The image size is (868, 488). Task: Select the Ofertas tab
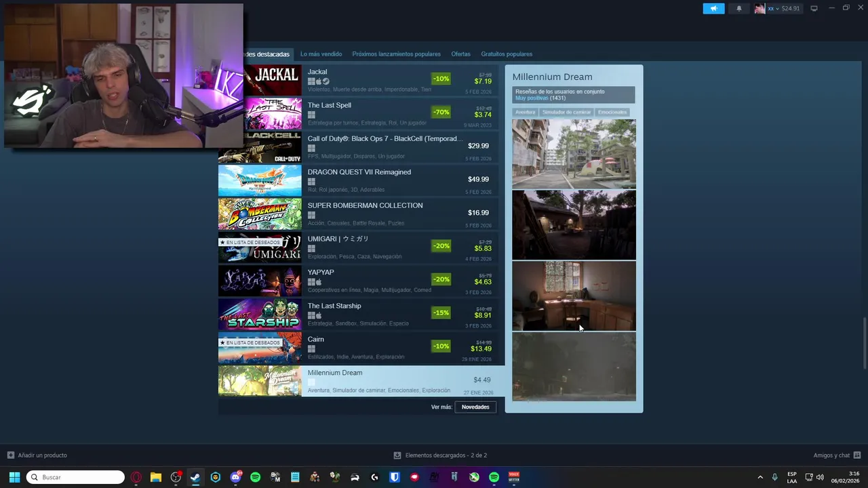click(460, 54)
